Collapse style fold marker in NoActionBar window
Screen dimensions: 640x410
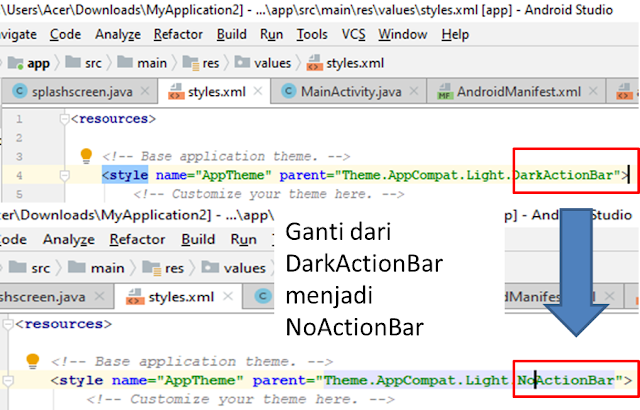click(x=8, y=381)
